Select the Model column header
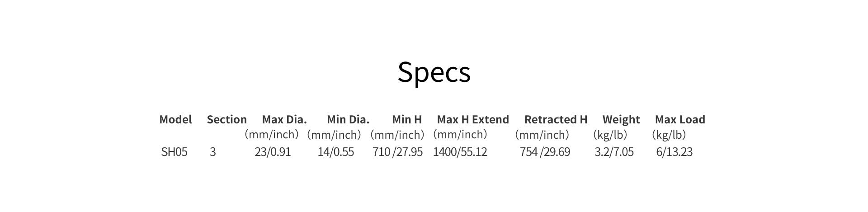This screenshot has width=868, height=212. coord(175,119)
